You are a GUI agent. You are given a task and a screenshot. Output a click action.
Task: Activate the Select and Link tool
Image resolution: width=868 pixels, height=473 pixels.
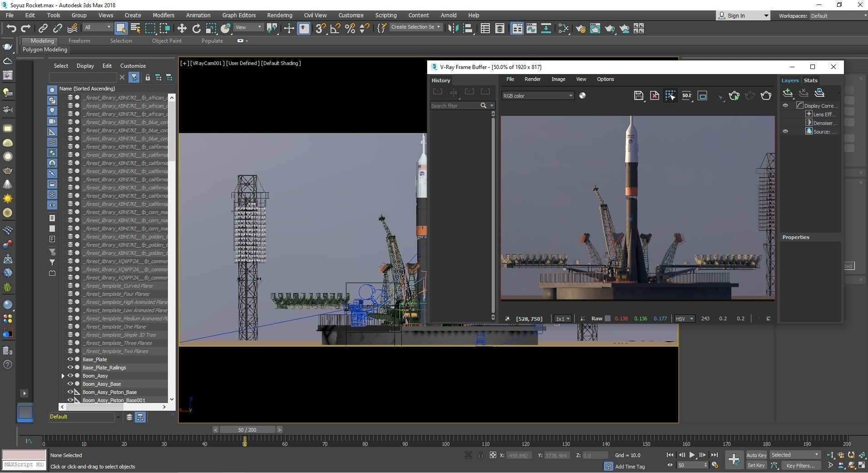[43, 29]
